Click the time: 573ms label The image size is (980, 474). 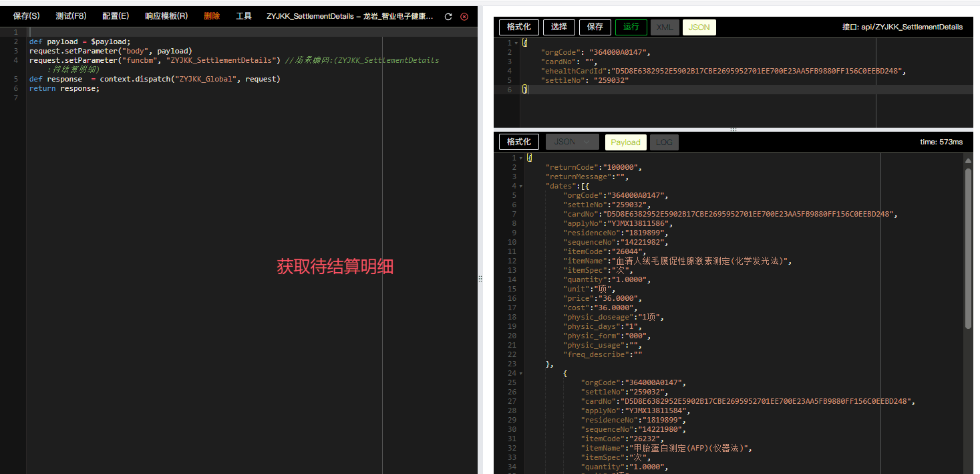pyautogui.click(x=941, y=142)
